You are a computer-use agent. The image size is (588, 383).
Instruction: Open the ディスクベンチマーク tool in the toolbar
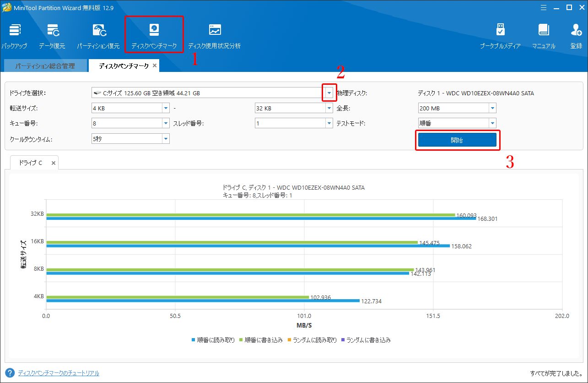click(x=154, y=37)
